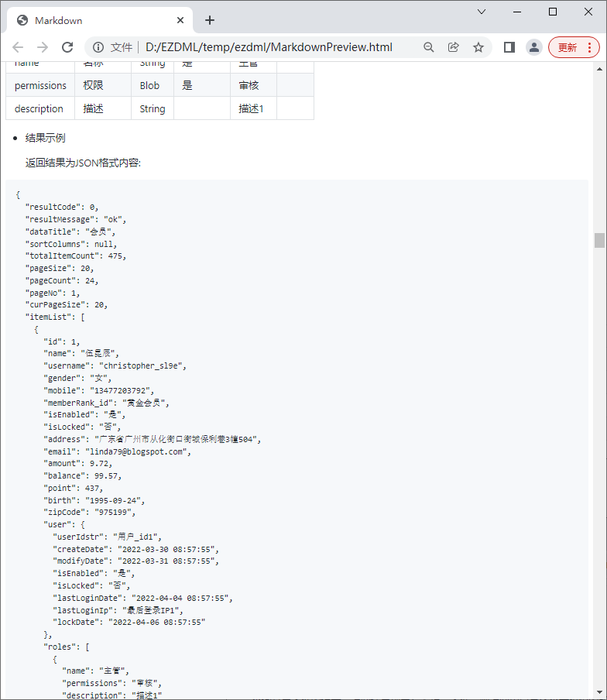This screenshot has height=700, width=607.
Task: Click the 'String' cell in description row
Action: pos(153,108)
